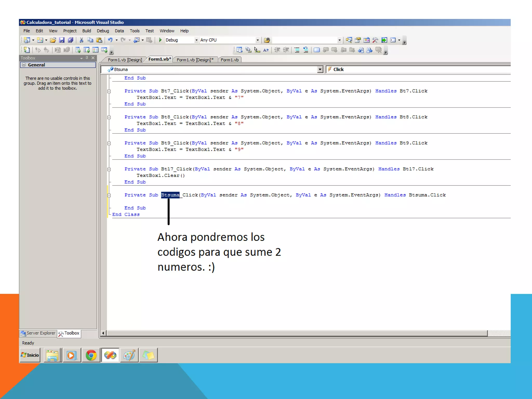Open the Debug menu

tap(103, 31)
